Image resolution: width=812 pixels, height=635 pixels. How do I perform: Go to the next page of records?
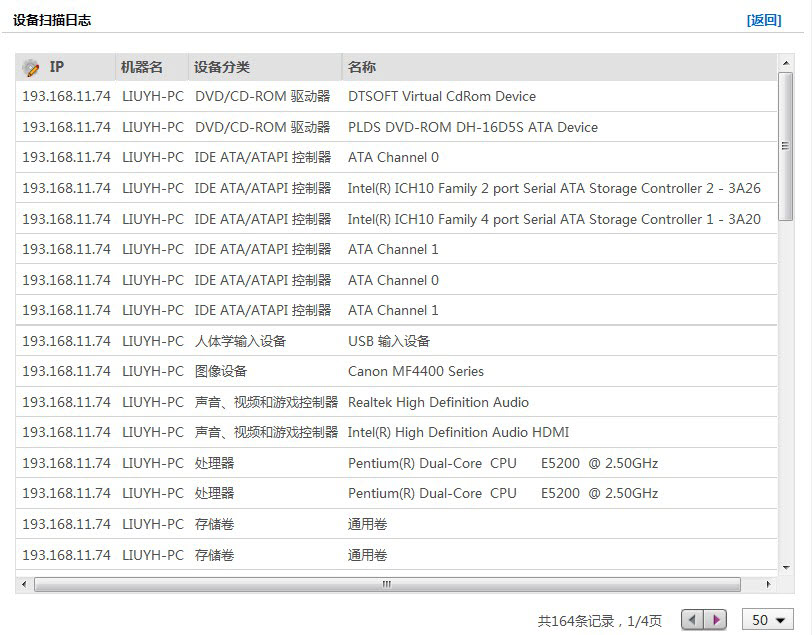[x=715, y=620]
